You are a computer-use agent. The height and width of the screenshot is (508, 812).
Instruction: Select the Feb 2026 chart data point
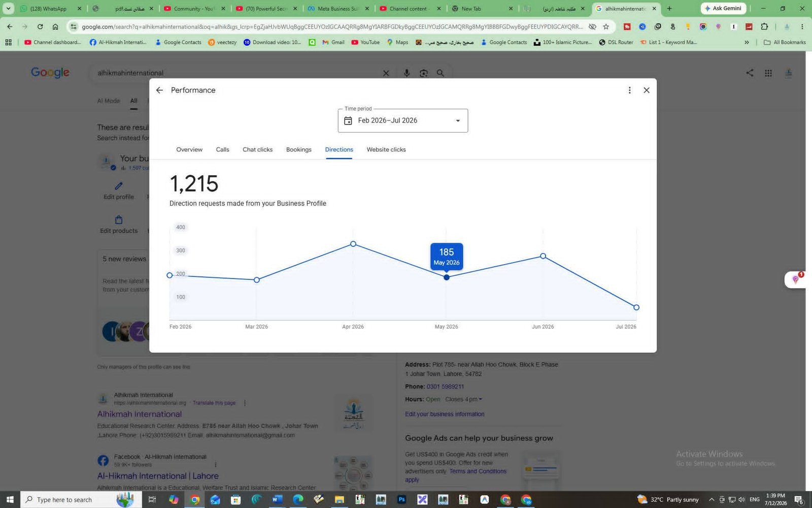[170, 275]
